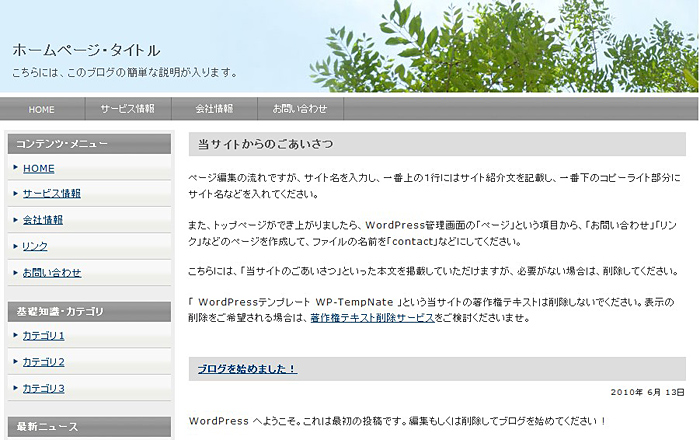Click the arrow bullet beside カテゴリ1
Screen dimensions: 700x440
16,335
